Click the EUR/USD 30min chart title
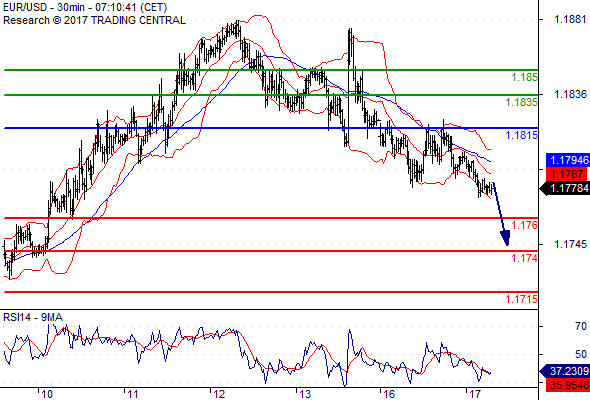This screenshot has height=400, width=590. click(x=85, y=7)
